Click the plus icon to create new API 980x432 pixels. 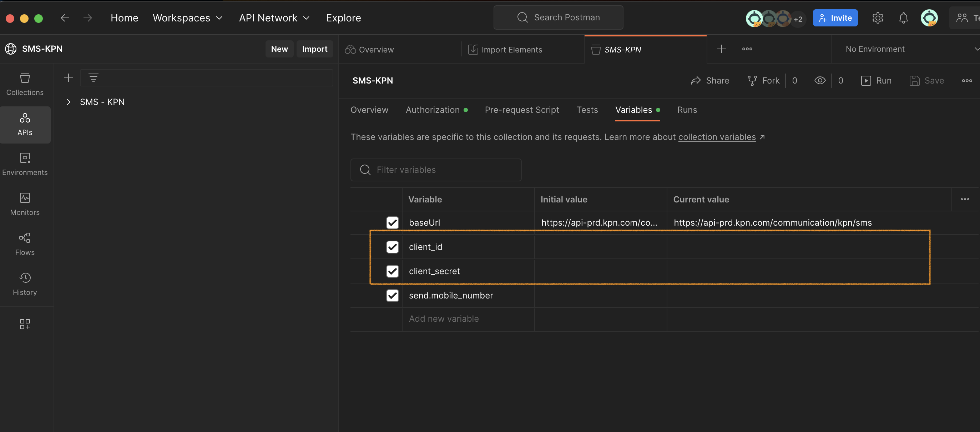[x=69, y=78]
